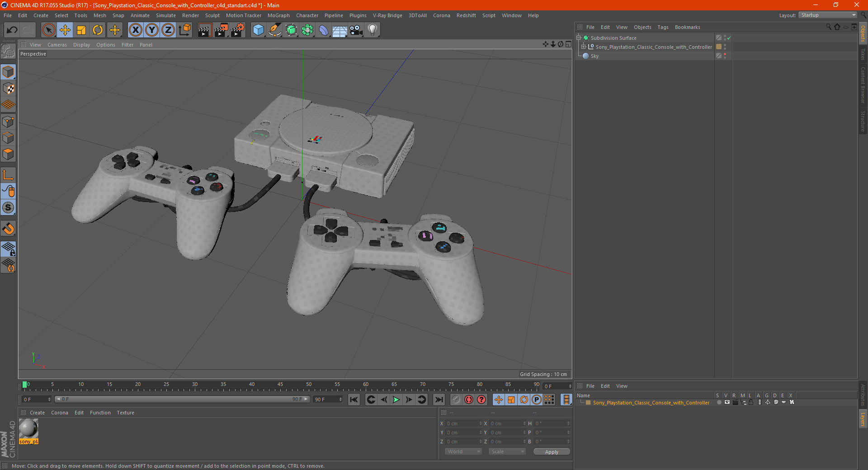Select the Sky object
The height and width of the screenshot is (470, 868).
click(594, 56)
